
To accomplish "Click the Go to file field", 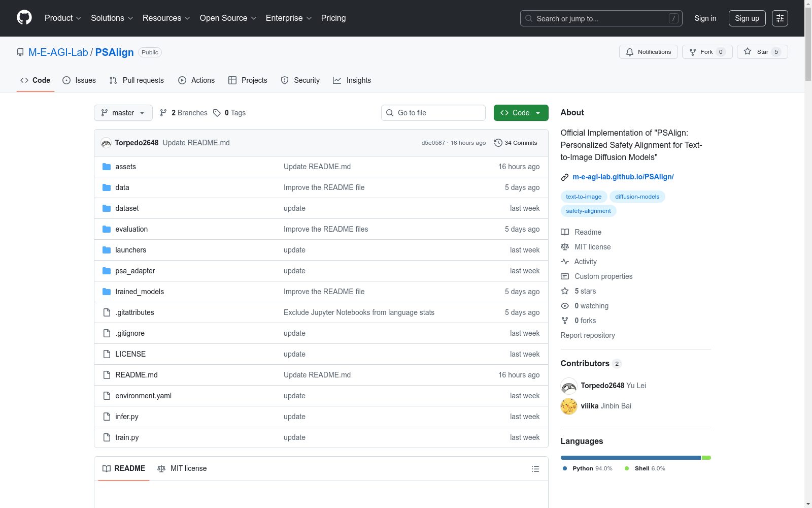I will click(x=433, y=113).
